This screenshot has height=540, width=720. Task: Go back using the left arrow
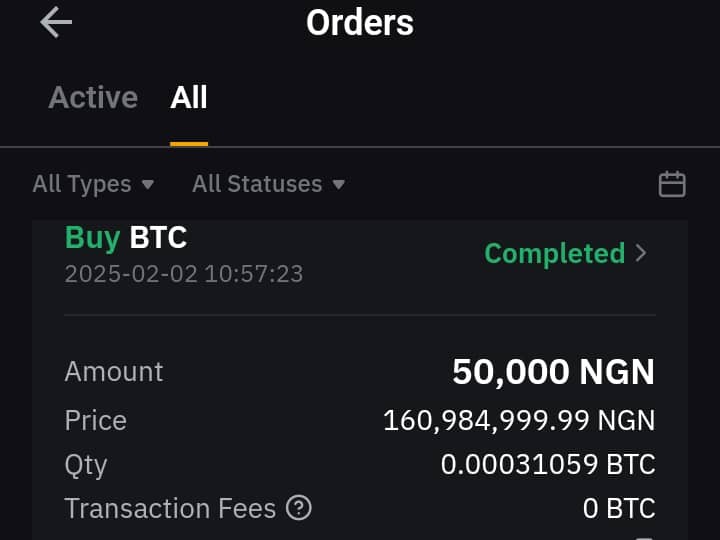56,22
